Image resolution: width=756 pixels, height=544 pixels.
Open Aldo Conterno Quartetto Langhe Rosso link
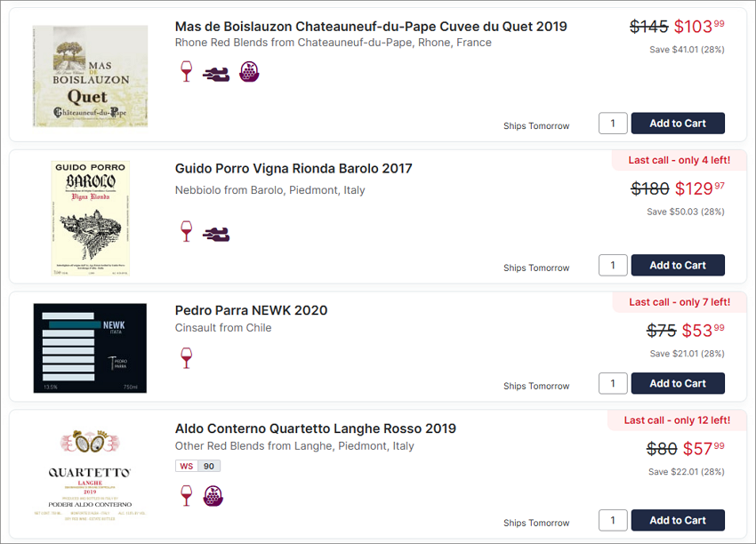[316, 428]
